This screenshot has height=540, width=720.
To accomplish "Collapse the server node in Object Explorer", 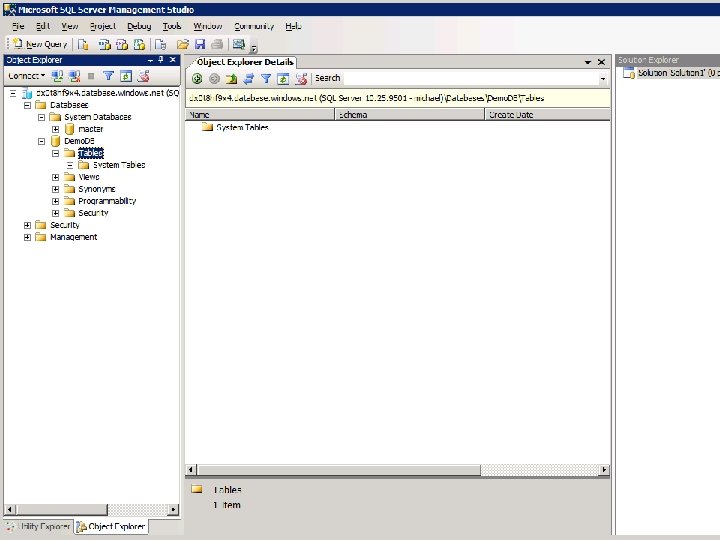I will pos(13,93).
